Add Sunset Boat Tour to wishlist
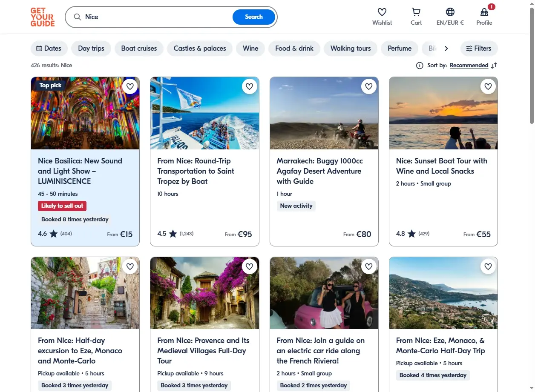Viewport: 535px width, 392px height. pyautogui.click(x=488, y=86)
